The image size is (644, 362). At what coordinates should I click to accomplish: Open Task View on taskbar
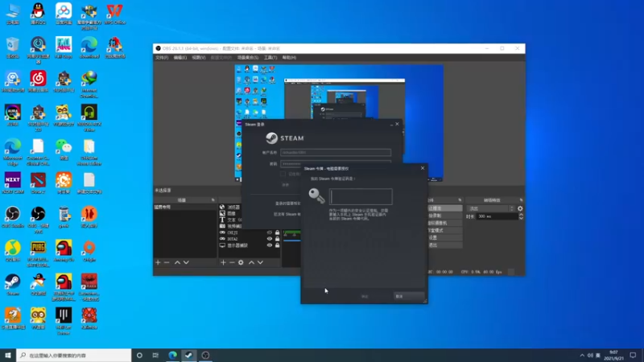(x=155, y=356)
